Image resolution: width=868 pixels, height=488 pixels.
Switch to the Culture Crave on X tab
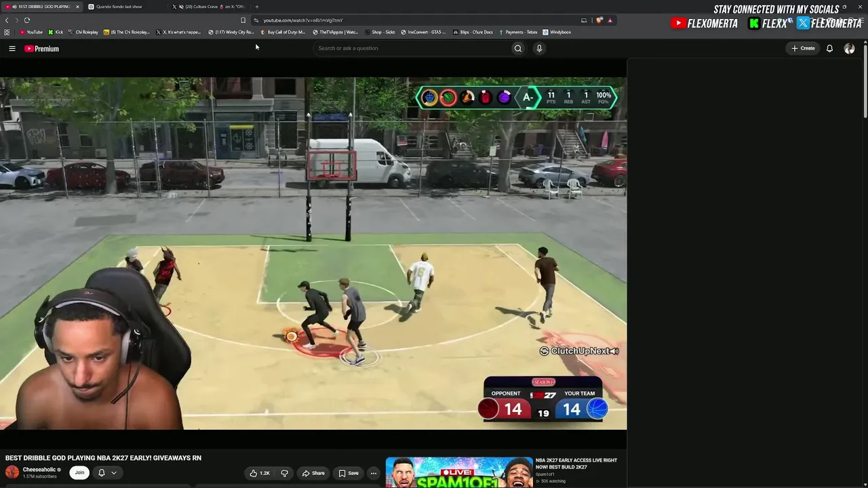[x=210, y=7]
